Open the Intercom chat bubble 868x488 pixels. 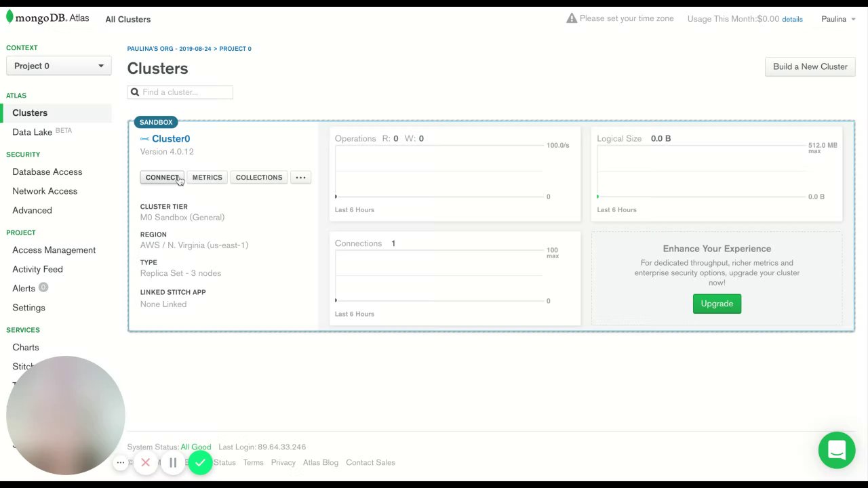pyautogui.click(x=837, y=450)
